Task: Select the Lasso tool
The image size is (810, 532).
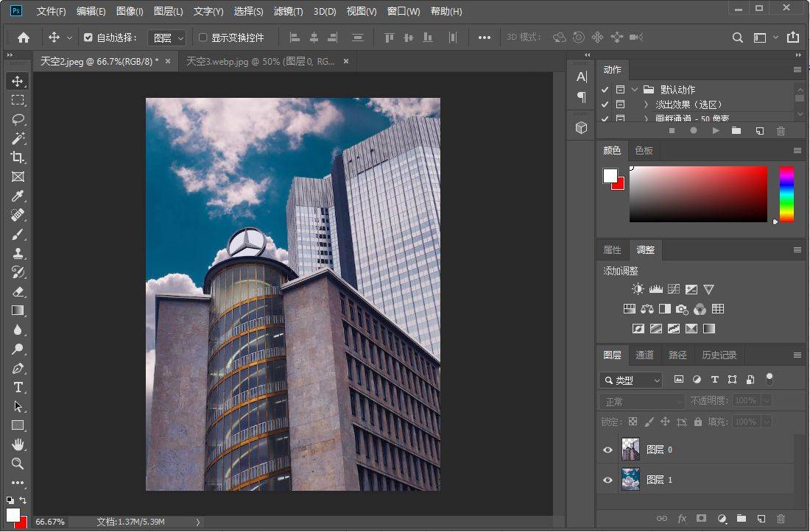Action: tap(18, 119)
